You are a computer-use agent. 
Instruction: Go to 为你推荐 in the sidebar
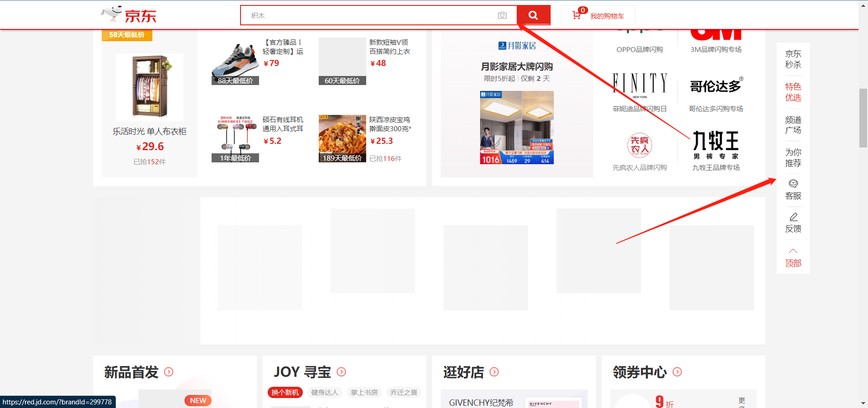(793, 157)
